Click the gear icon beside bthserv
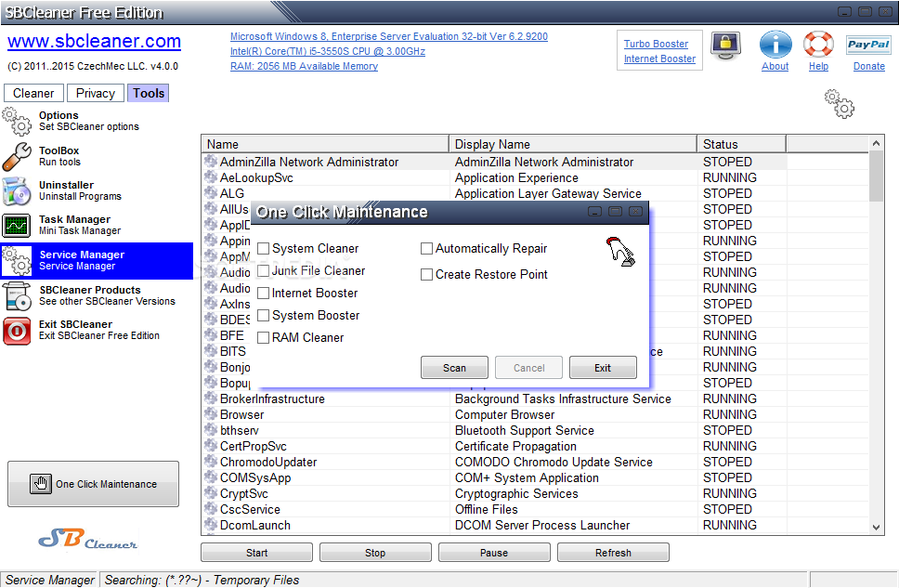Viewport: 899px width, 588px height. [x=211, y=430]
